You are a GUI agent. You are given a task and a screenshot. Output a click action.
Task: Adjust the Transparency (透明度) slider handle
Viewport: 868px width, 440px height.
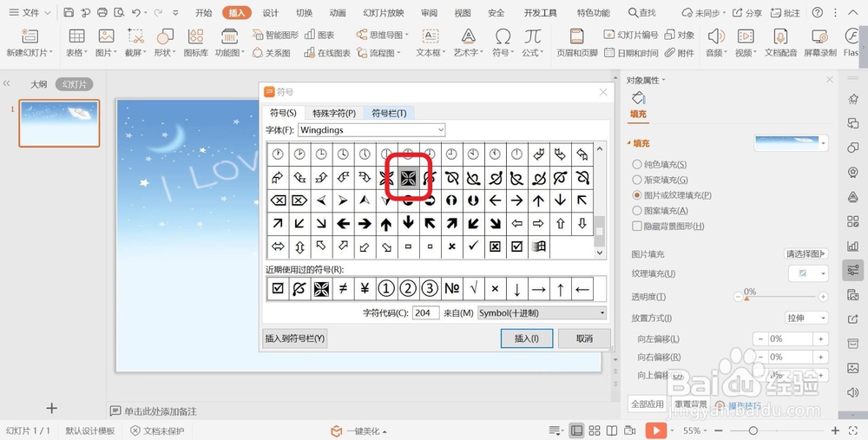point(746,298)
